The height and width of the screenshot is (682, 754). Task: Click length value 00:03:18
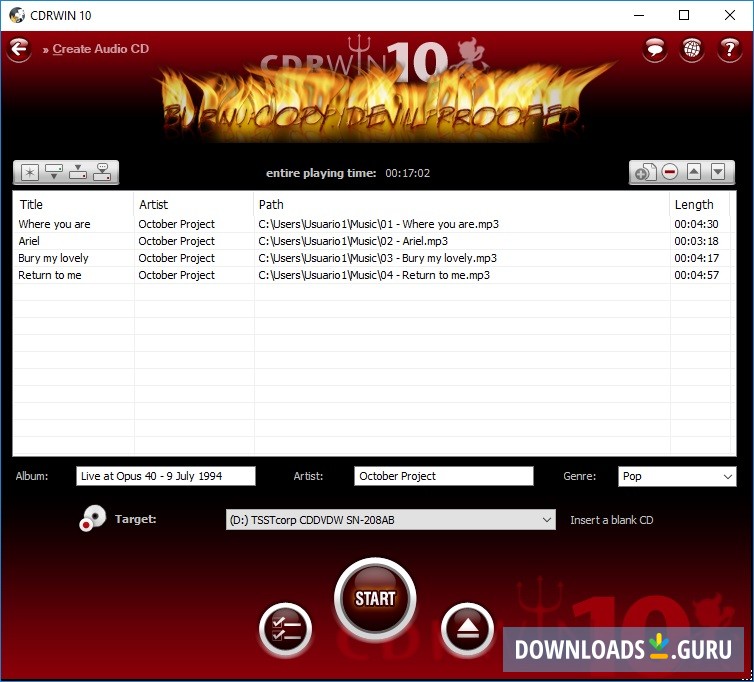(696, 241)
